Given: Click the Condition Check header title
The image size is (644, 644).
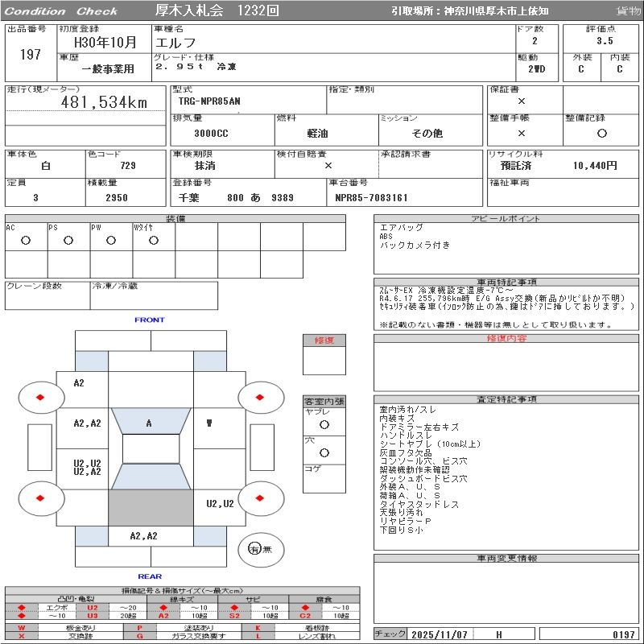Looking at the screenshot, I should pos(61,11).
